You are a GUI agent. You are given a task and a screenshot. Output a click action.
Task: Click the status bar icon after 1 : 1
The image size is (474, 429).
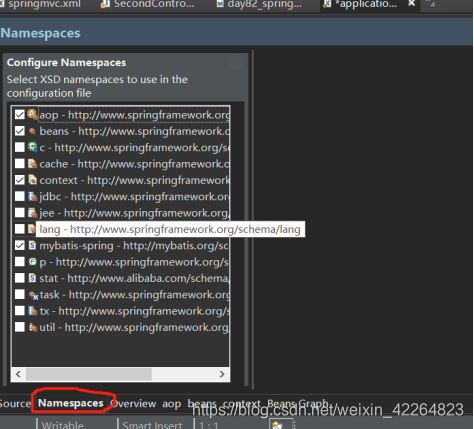(x=277, y=425)
